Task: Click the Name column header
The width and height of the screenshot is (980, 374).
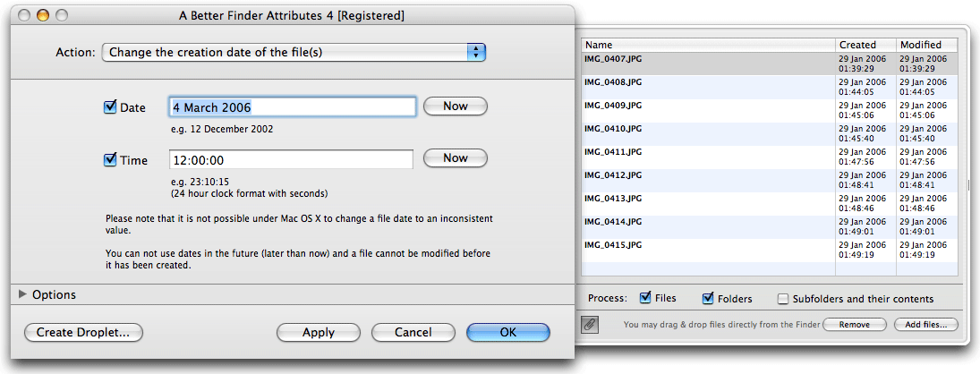Action: pyautogui.click(x=709, y=45)
